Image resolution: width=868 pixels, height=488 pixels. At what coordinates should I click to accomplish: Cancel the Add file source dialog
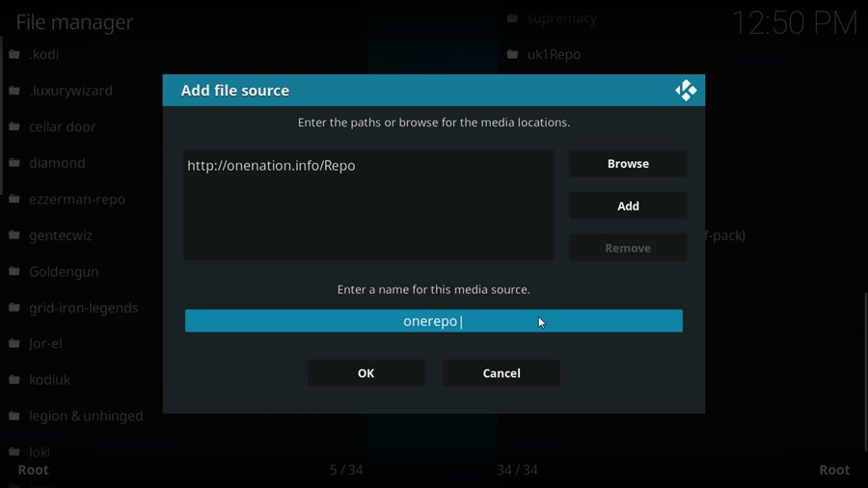[x=501, y=373]
